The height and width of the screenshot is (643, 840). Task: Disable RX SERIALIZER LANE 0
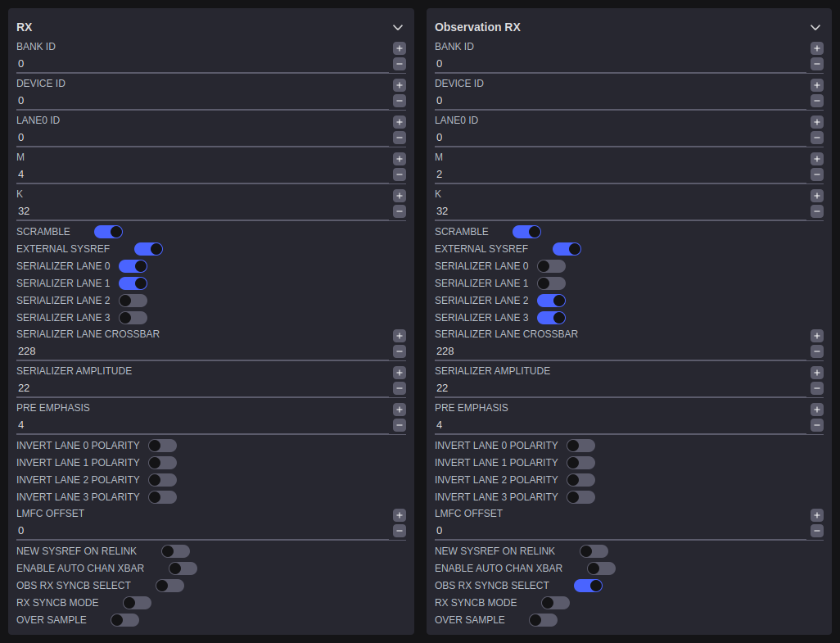coord(133,266)
